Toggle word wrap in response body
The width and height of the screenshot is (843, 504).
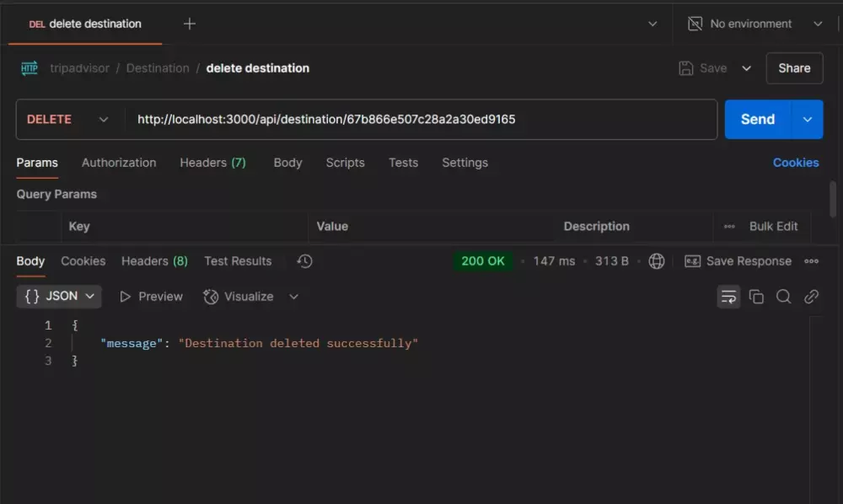click(x=728, y=297)
